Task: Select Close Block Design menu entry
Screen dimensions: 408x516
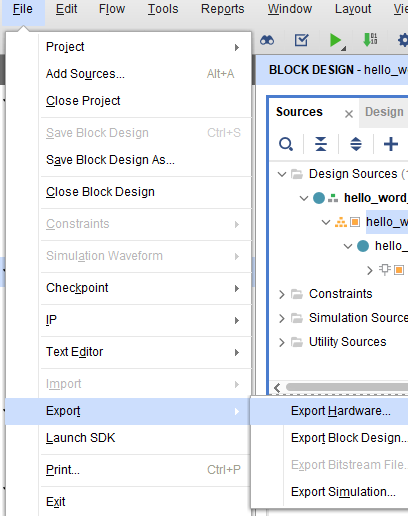Action: click(128, 192)
